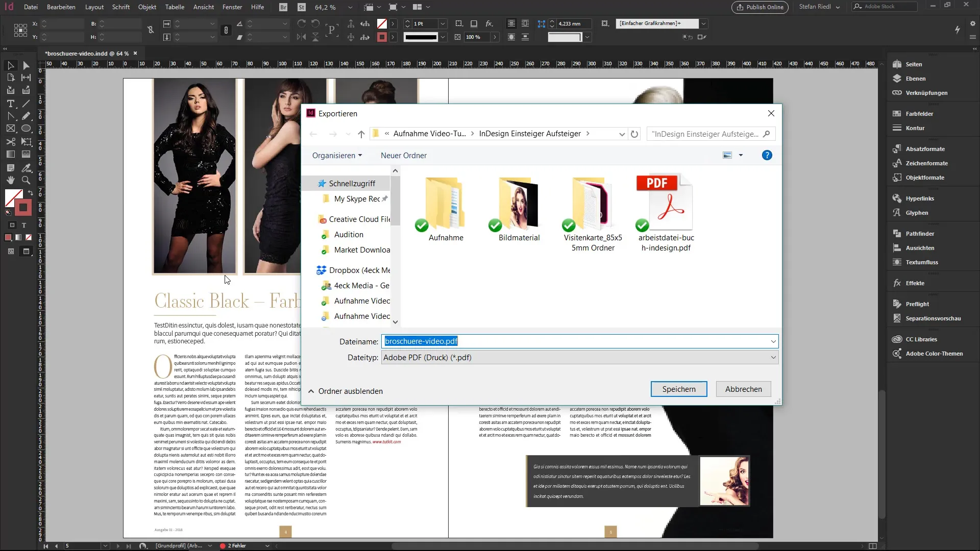This screenshot has width=980, height=551.
Task: Collapse folders with Ordner ausblenden
Action: tap(346, 391)
